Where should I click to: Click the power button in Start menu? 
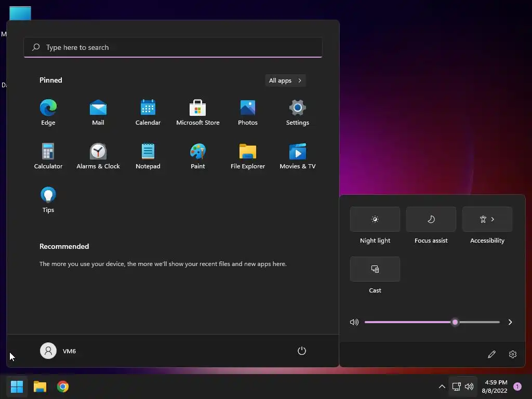(302, 351)
